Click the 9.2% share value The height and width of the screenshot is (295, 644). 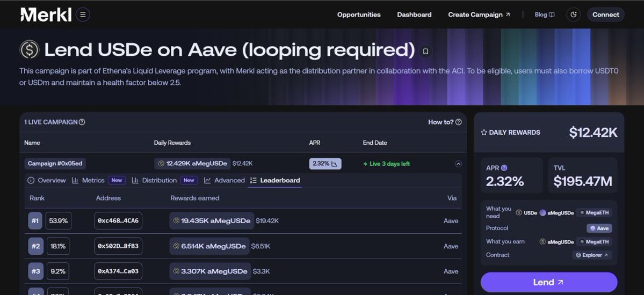click(x=57, y=271)
